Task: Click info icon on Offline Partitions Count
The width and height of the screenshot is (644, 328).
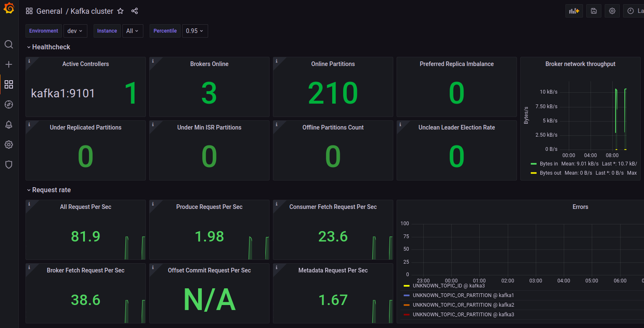Action: pyautogui.click(x=276, y=125)
